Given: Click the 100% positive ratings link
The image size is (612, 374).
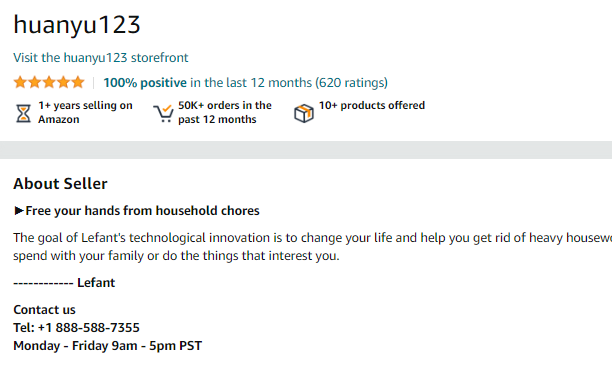Looking at the screenshot, I should pos(246,83).
